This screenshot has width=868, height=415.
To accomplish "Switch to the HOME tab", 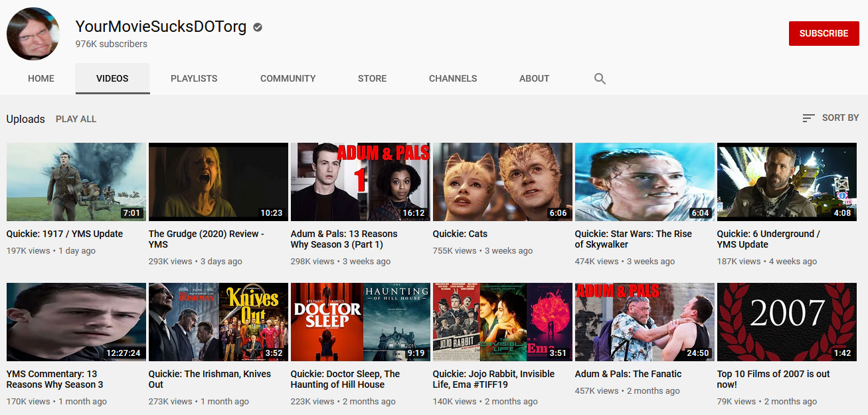I will point(41,78).
